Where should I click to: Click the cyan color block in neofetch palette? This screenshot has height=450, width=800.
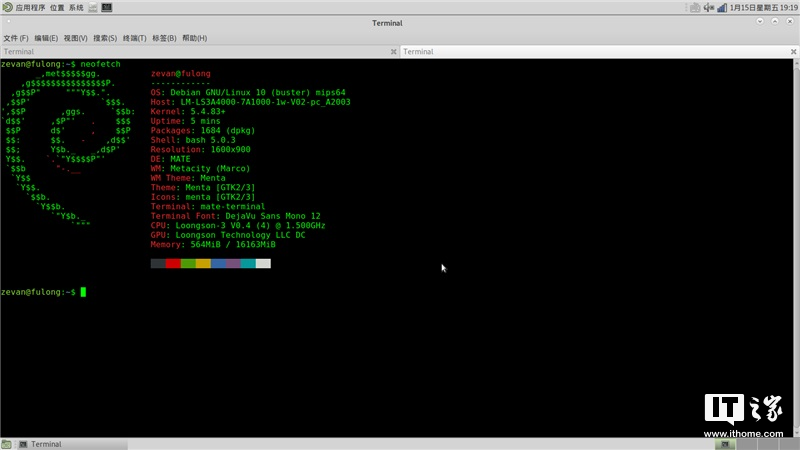tap(248, 263)
